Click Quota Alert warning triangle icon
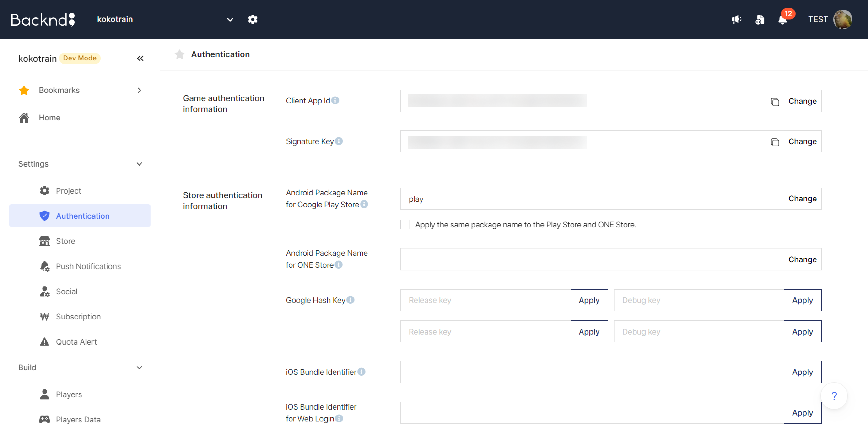The width and height of the screenshot is (868, 432). tap(44, 342)
